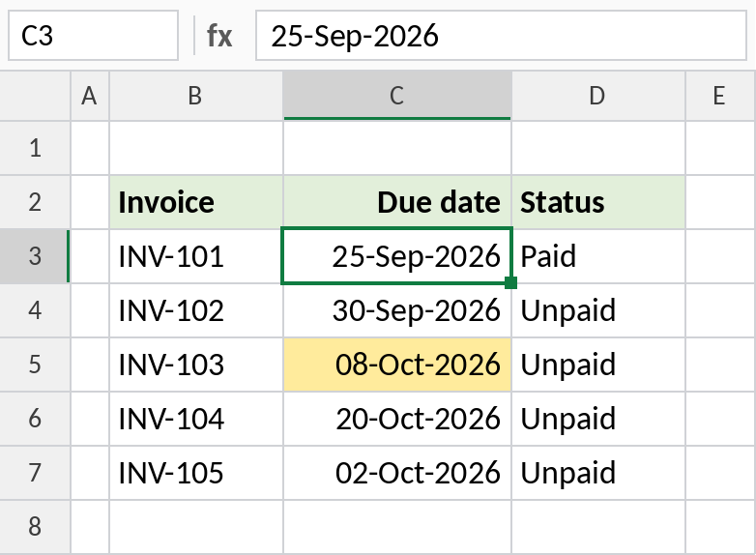Image resolution: width=756 pixels, height=555 pixels.
Task: Click the Due date header cell
Action: pos(397,202)
